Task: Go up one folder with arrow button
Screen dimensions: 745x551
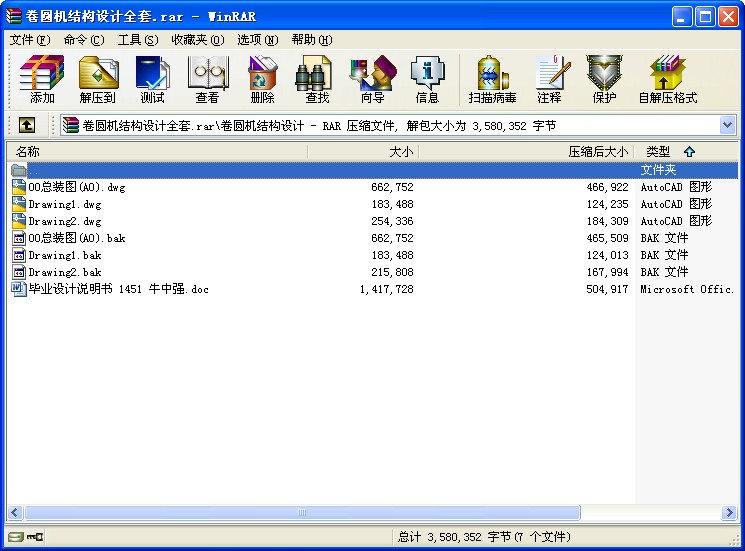Action: pos(27,125)
